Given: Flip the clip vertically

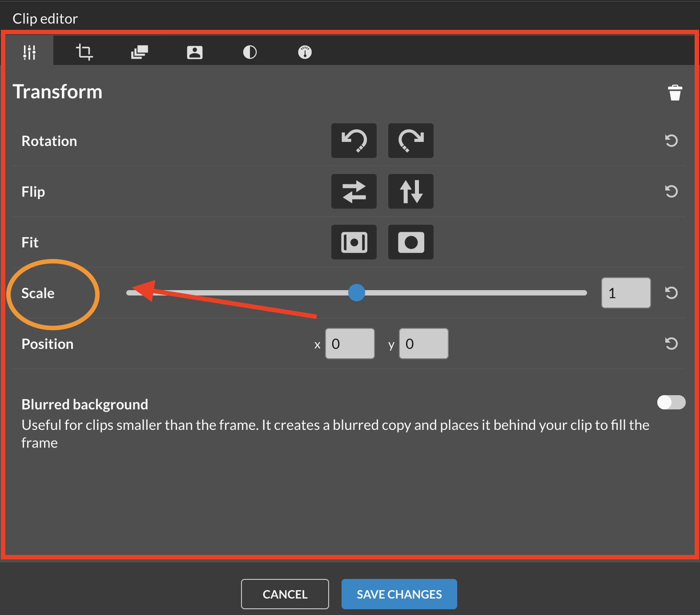Looking at the screenshot, I should click(410, 191).
